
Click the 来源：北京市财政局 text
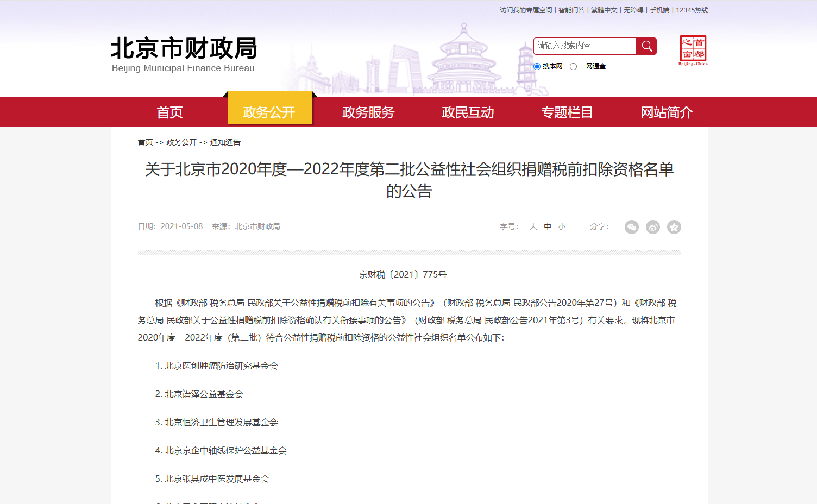click(246, 226)
